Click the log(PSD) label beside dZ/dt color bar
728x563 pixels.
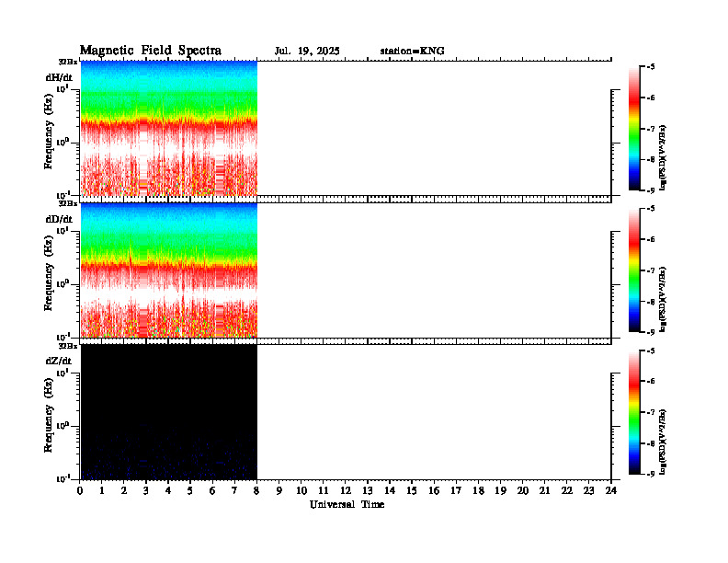coord(663,442)
